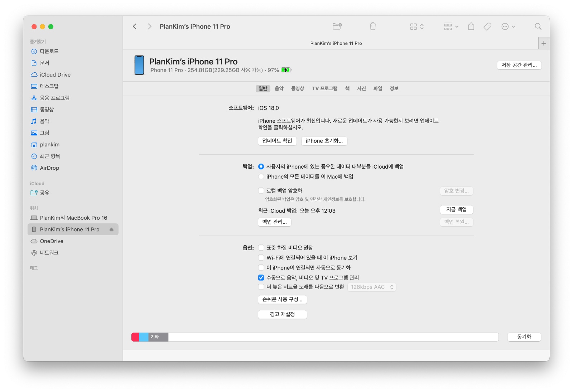Open 데스크탑 in the sidebar
Image resolution: width=573 pixels, height=392 pixels.
tap(49, 86)
